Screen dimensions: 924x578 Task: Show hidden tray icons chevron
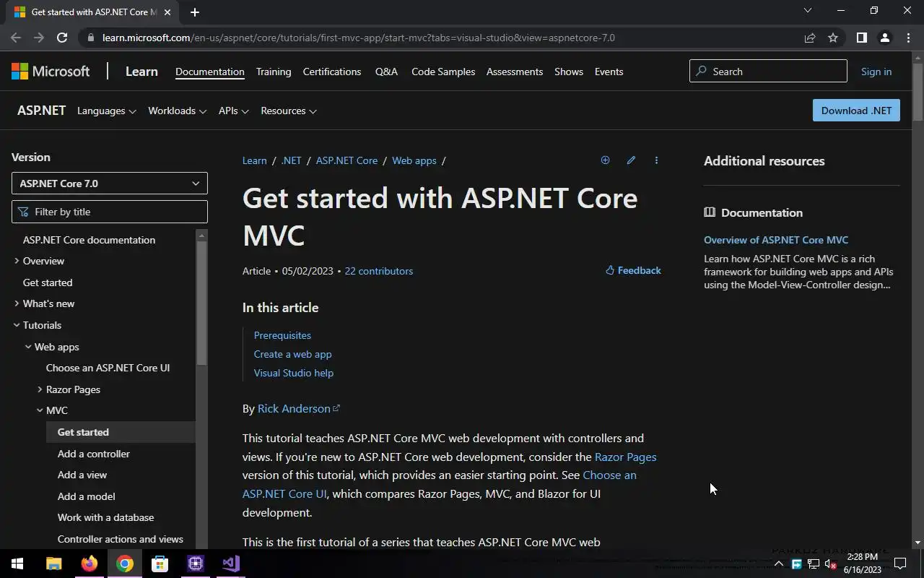(x=778, y=564)
